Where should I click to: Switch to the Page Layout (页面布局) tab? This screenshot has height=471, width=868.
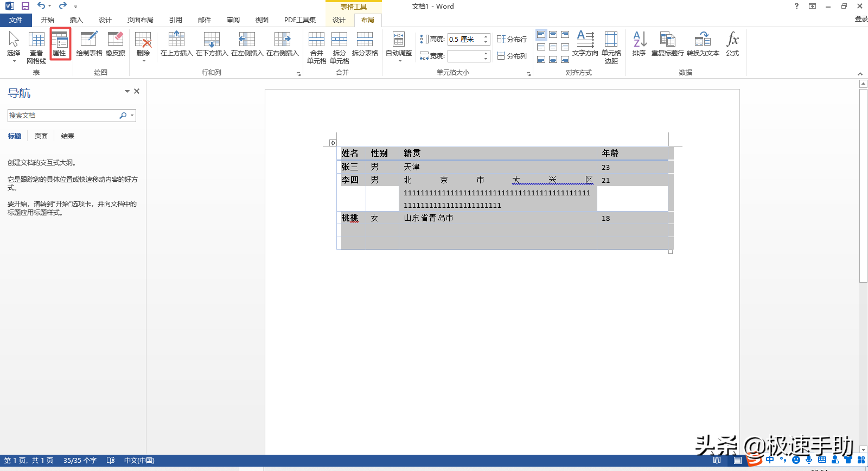click(x=141, y=20)
